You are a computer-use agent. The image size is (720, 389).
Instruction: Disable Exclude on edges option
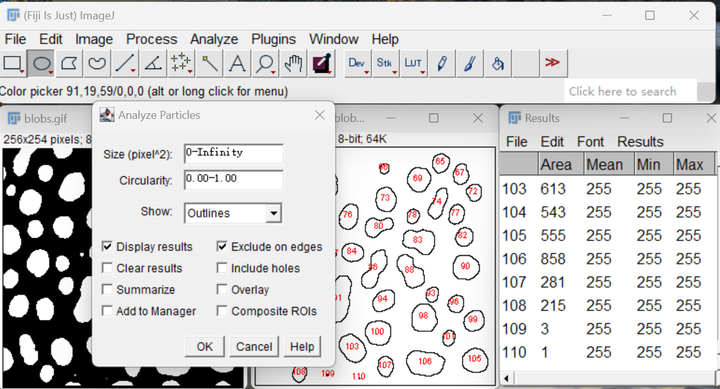[x=222, y=247]
